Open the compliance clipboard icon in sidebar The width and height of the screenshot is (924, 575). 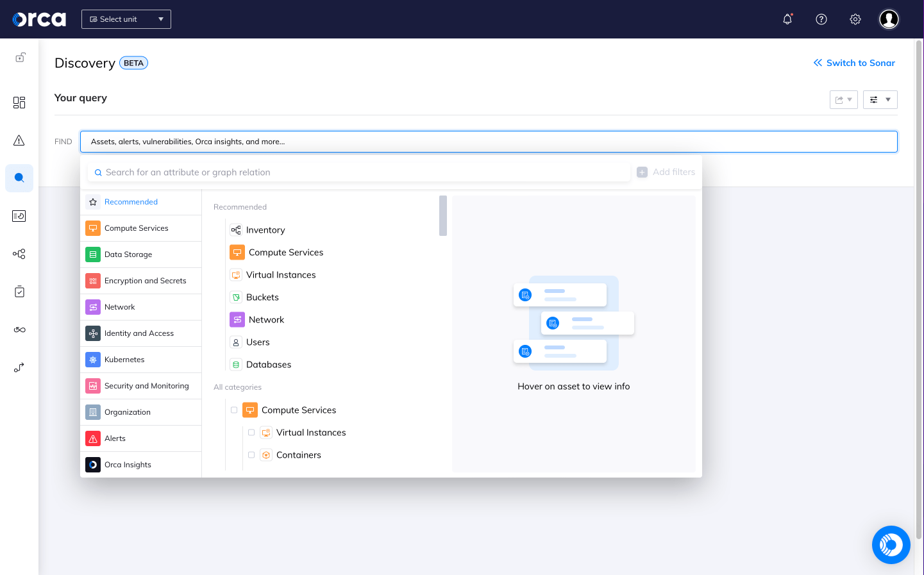[19, 292]
